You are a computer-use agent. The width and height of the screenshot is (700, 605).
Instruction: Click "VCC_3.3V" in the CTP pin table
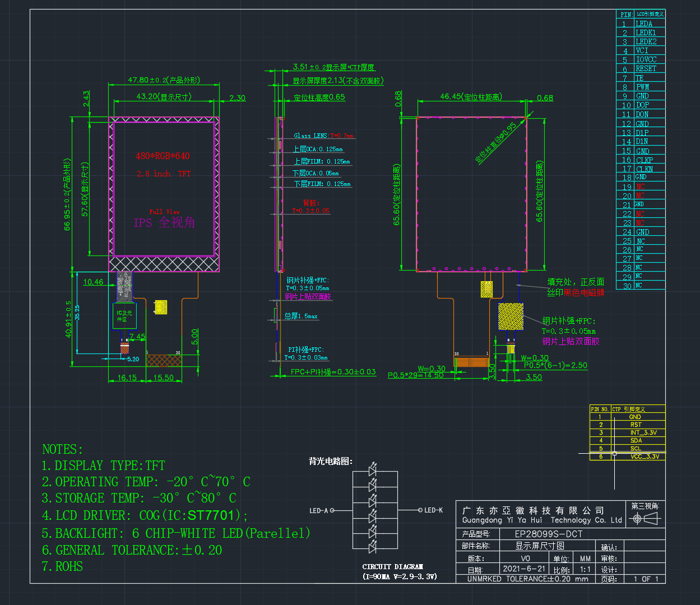tap(645, 457)
